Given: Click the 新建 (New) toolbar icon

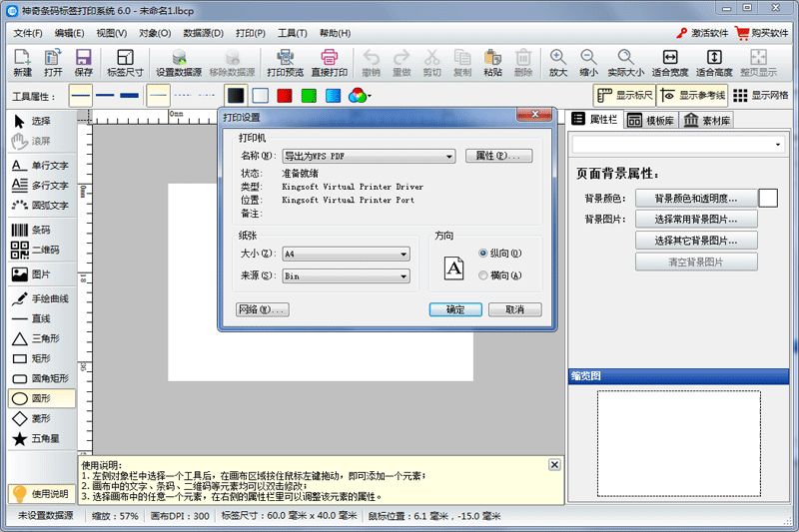Looking at the screenshot, I should [x=22, y=63].
